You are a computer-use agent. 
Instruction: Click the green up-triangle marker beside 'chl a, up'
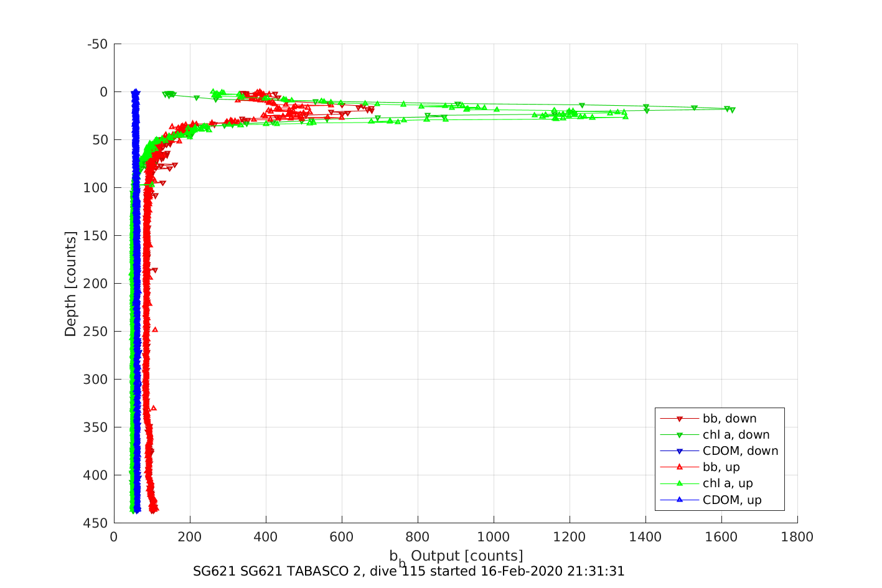click(680, 483)
